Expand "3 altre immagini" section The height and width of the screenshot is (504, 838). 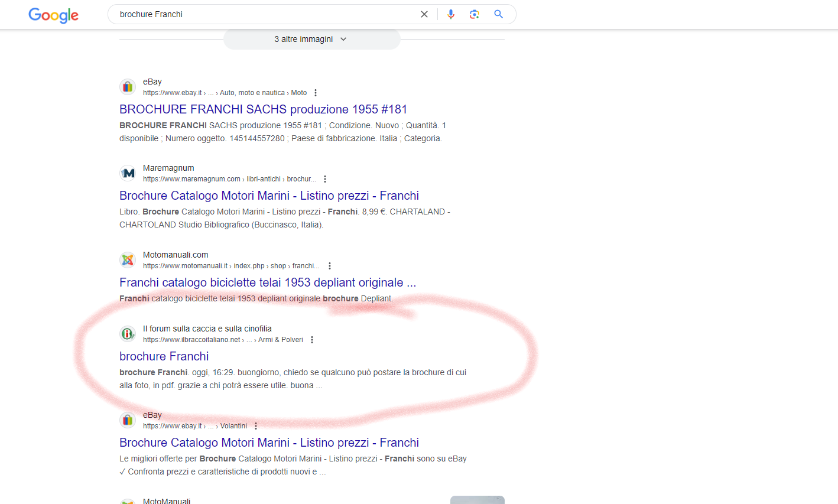[311, 39]
